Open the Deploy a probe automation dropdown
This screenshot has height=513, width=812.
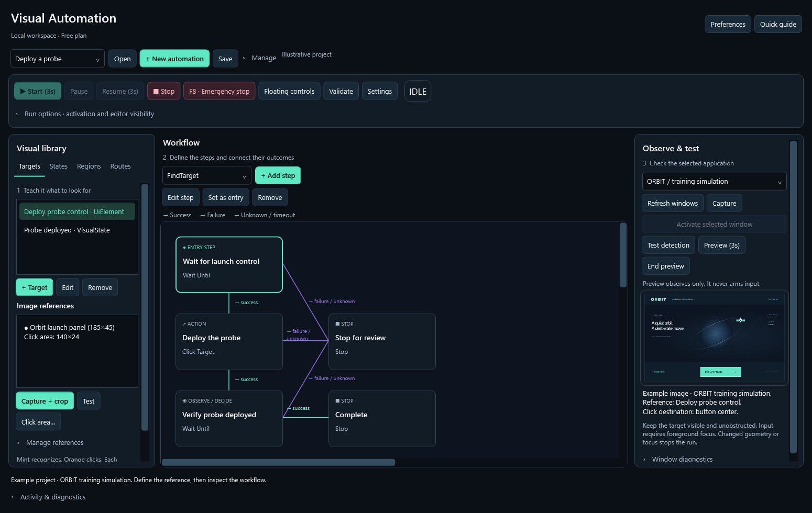coord(58,59)
